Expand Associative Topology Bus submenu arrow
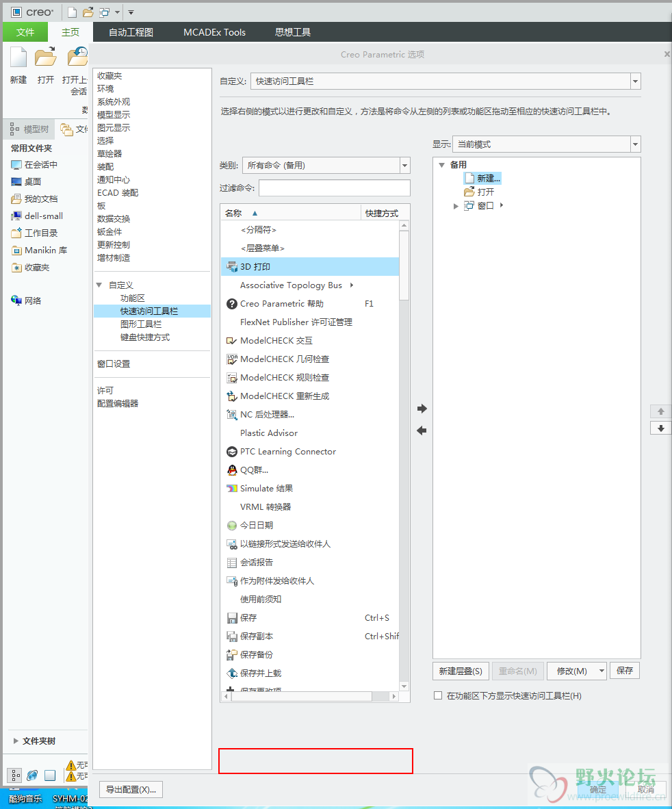 (352, 285)
